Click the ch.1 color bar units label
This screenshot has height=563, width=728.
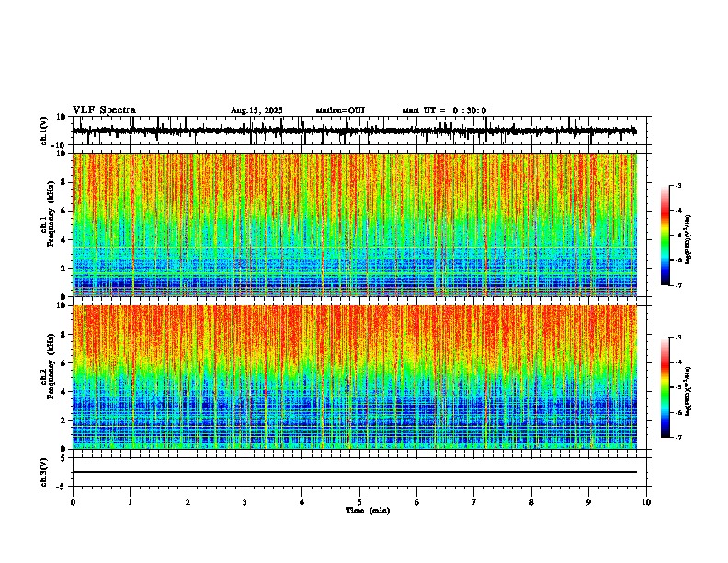[x=688, y=240]
